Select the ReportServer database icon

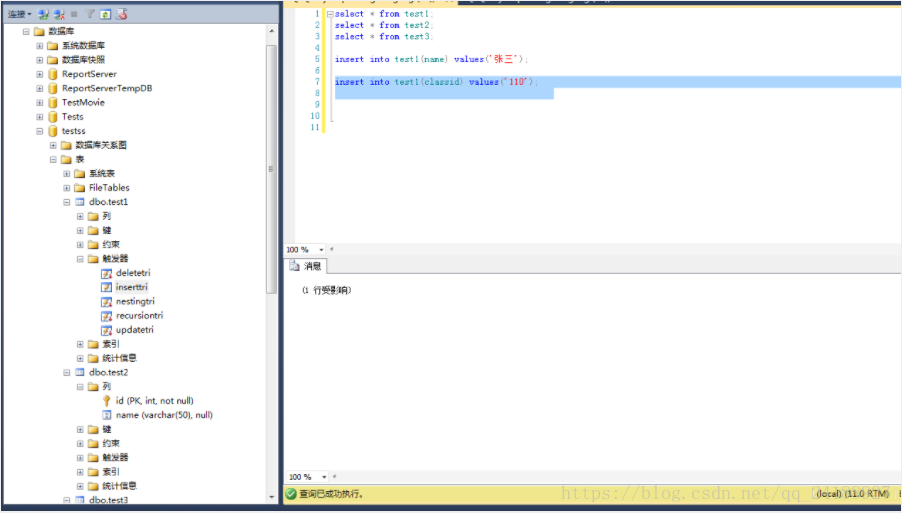[x=52, y=74]
